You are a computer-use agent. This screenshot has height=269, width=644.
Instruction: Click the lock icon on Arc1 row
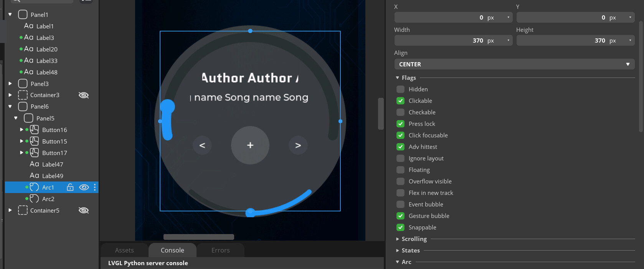click(70, 187)
